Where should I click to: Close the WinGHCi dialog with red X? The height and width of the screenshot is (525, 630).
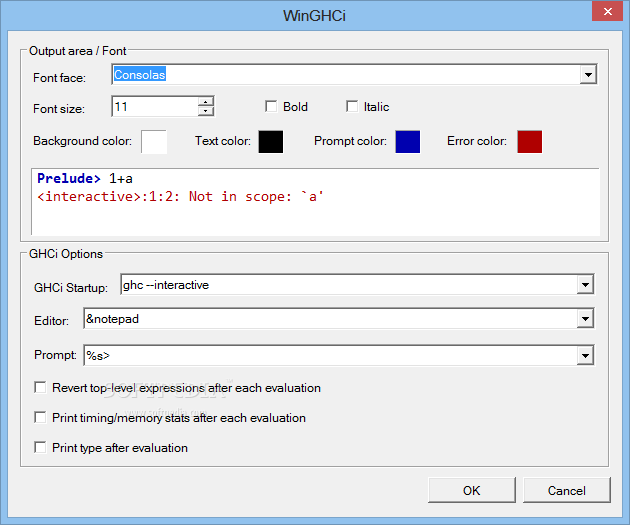tap(608, 11)
